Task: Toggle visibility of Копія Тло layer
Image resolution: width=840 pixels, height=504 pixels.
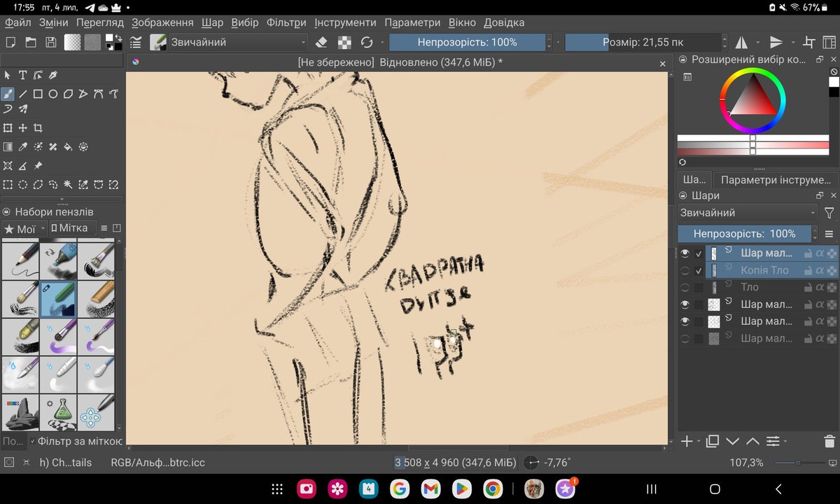Action: click(685, 270)
